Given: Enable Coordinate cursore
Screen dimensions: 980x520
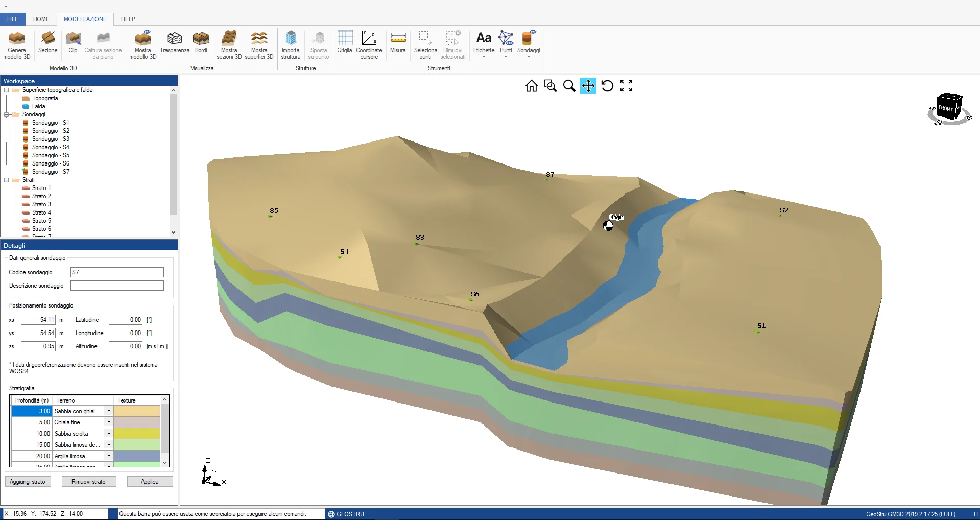Looking at the screenshot, I should coord(369,45).
